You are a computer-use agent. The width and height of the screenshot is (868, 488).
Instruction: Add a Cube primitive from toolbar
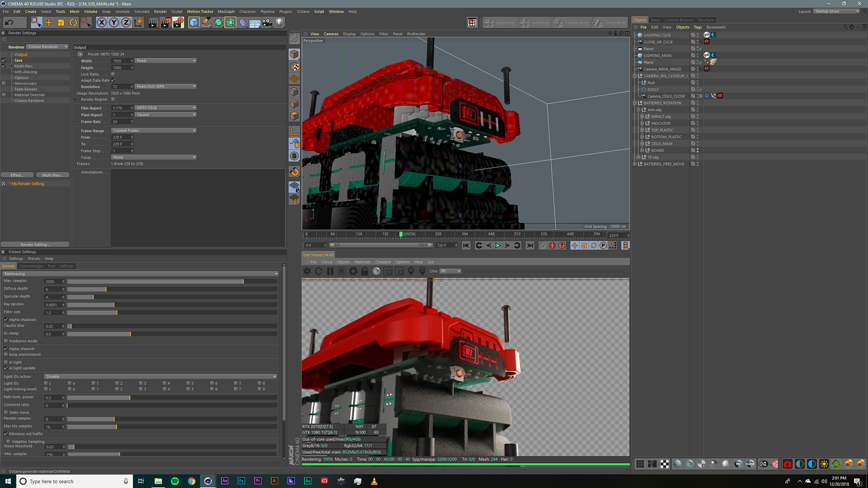193,23
